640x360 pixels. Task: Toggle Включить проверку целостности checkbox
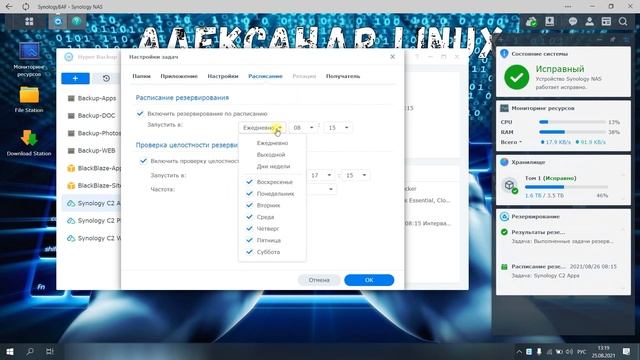[x=143, y=161]
